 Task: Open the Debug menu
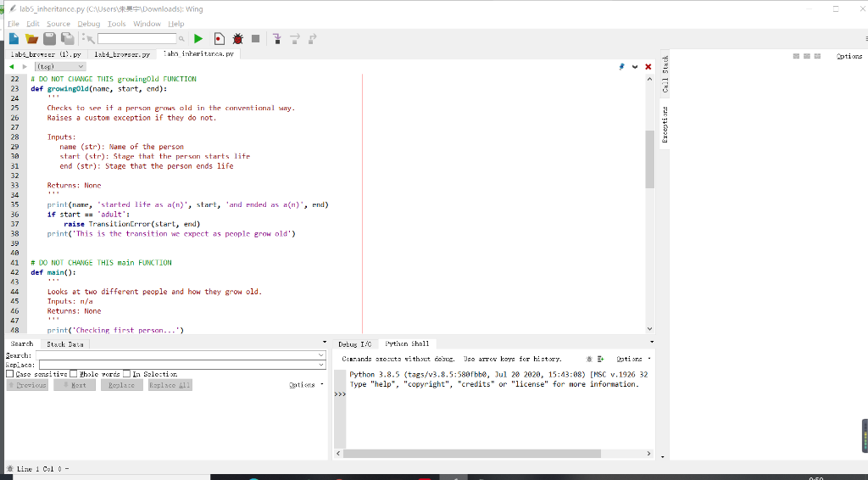click(x=89, y=24)
